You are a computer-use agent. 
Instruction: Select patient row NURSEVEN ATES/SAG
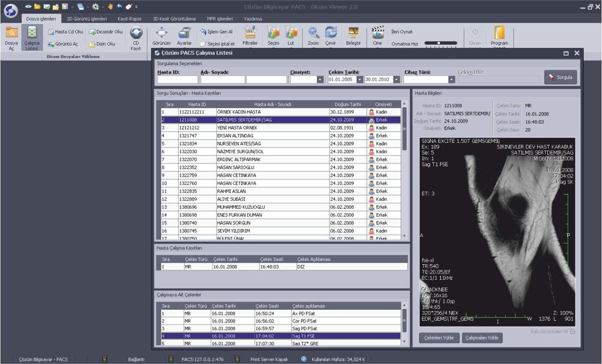[x=281, y=144]
